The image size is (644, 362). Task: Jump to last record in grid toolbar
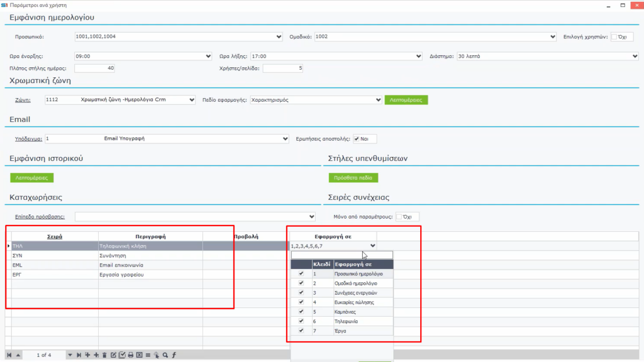(79, 355)
